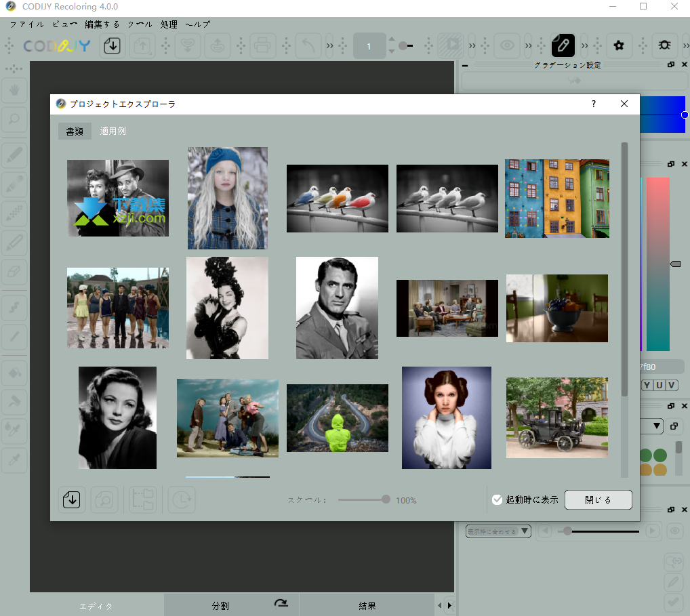Select the Hand pan tool

(x=14, y=91)
